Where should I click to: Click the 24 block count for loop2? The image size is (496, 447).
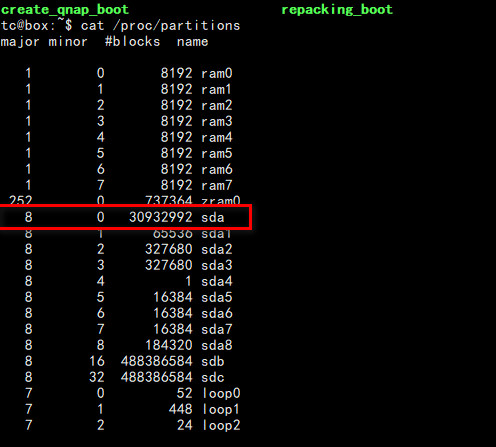point(185,425)
